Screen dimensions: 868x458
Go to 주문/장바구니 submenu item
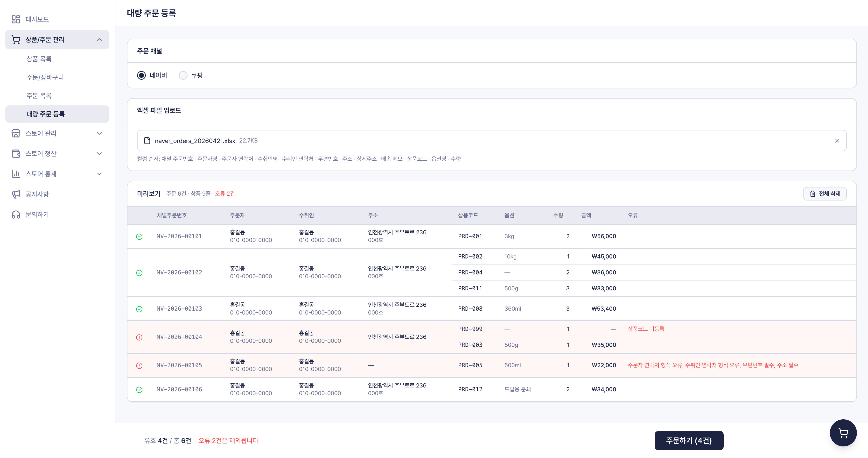point(45,77)
